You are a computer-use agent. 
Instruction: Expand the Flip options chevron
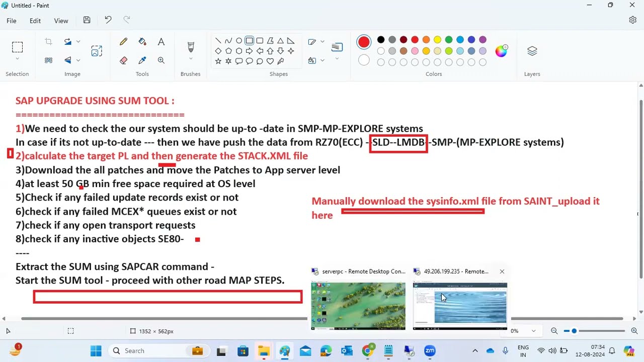[78, 60]
